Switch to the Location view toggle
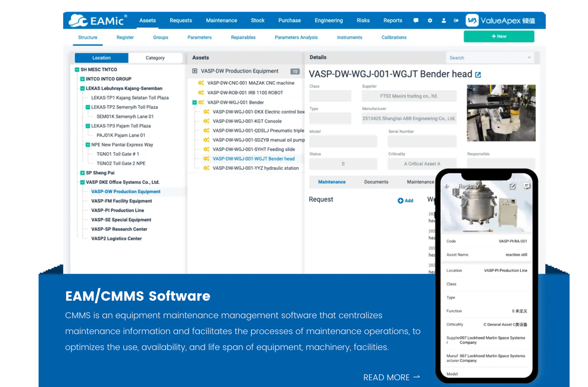588x387 pixels. 102,58
